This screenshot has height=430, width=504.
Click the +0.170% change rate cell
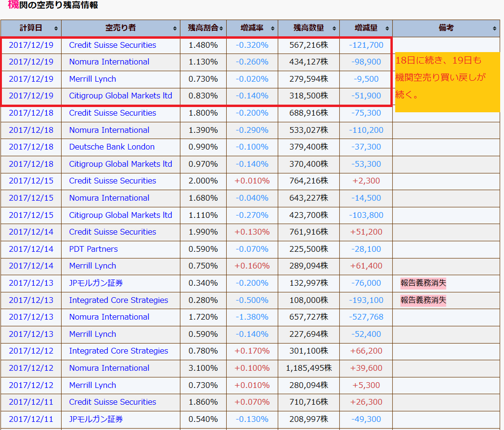pos(252,351)
